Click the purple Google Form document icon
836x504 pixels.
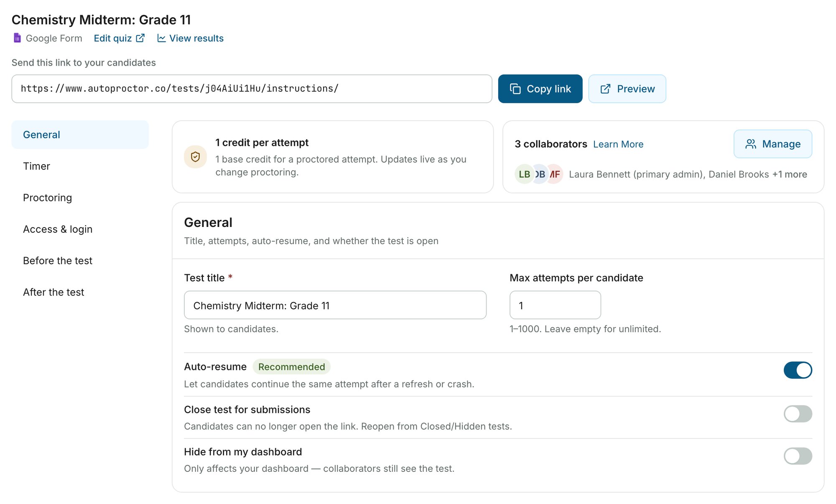point(17,38)
